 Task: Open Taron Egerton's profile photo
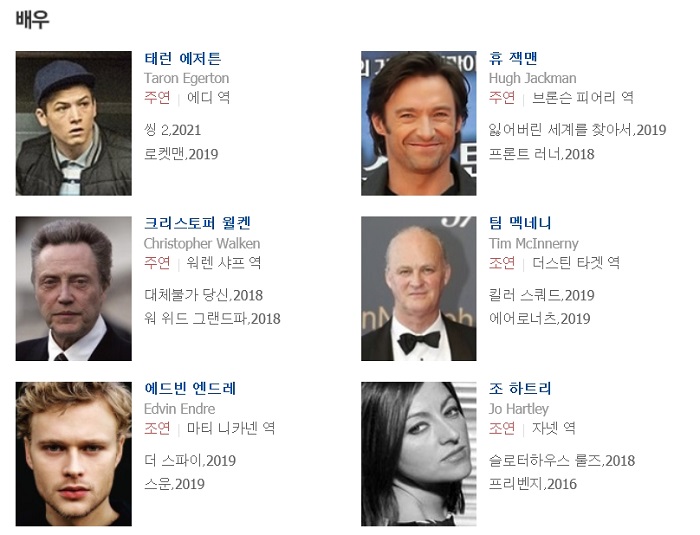74,123
